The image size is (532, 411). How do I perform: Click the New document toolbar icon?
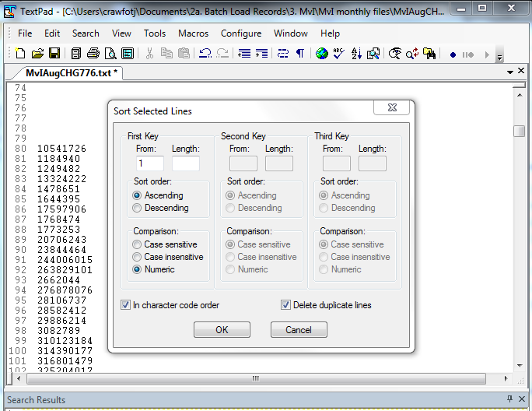(x=21, y=54)
